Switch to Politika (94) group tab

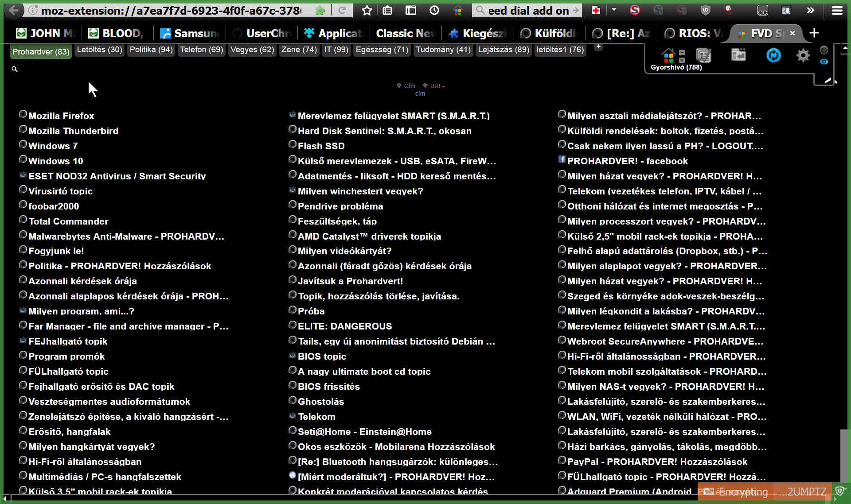click(151, 50)
